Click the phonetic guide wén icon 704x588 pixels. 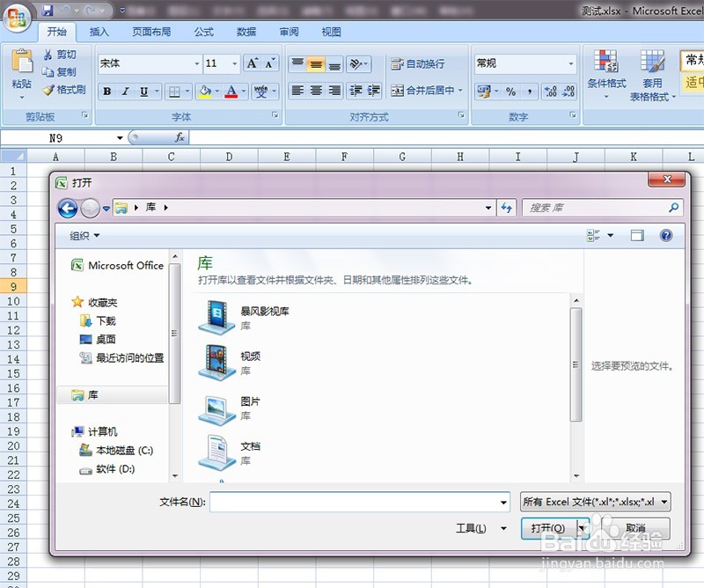coord(260,92)
